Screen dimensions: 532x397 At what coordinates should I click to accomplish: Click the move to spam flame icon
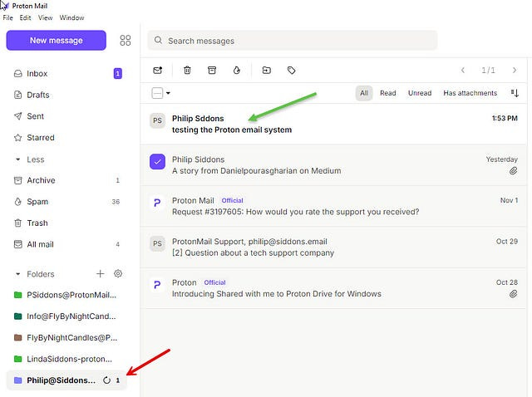[x=237, y=70]
